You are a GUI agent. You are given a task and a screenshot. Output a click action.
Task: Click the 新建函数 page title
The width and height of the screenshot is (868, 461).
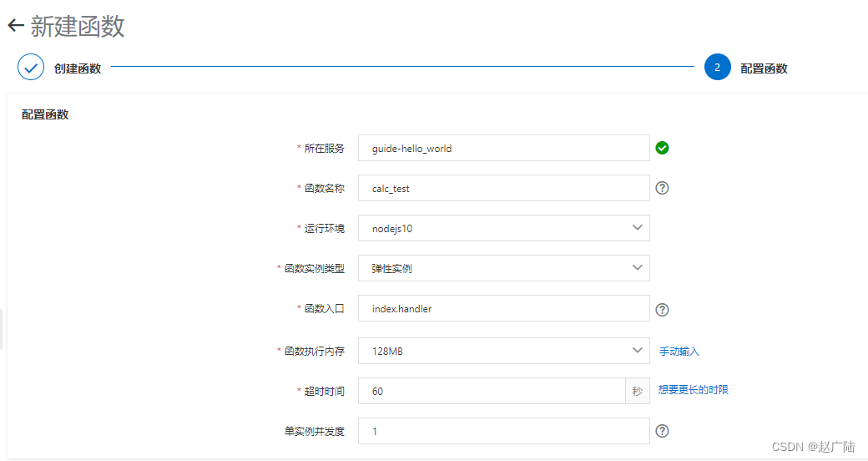(78, 26)
